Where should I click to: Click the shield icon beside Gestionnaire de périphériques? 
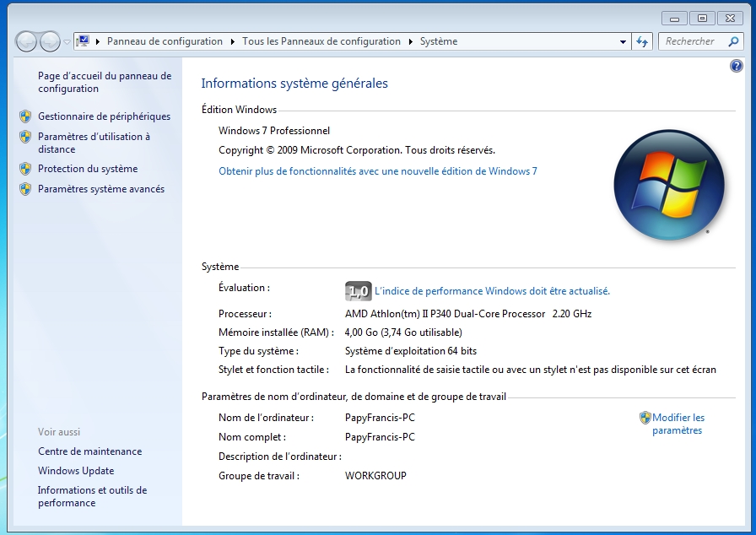25,117
